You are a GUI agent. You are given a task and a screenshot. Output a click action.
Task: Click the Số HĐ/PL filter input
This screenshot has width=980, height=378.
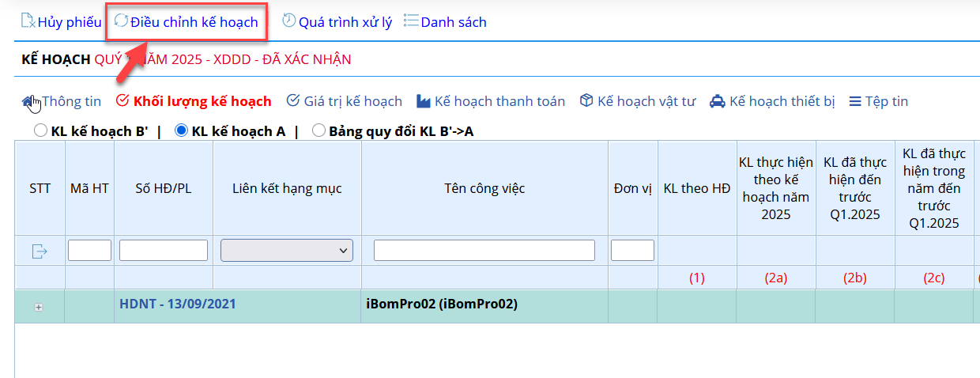click(163, 251)
